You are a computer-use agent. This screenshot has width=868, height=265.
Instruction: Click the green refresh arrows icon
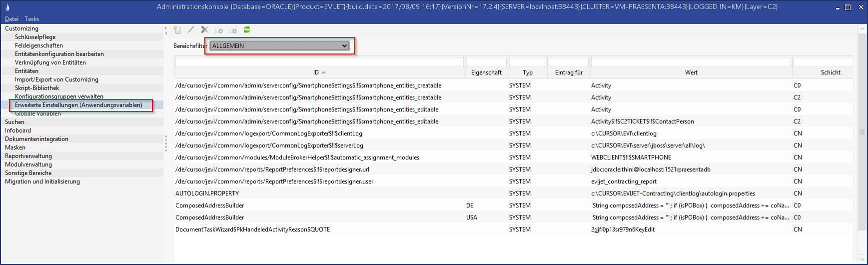coord(247,30)
